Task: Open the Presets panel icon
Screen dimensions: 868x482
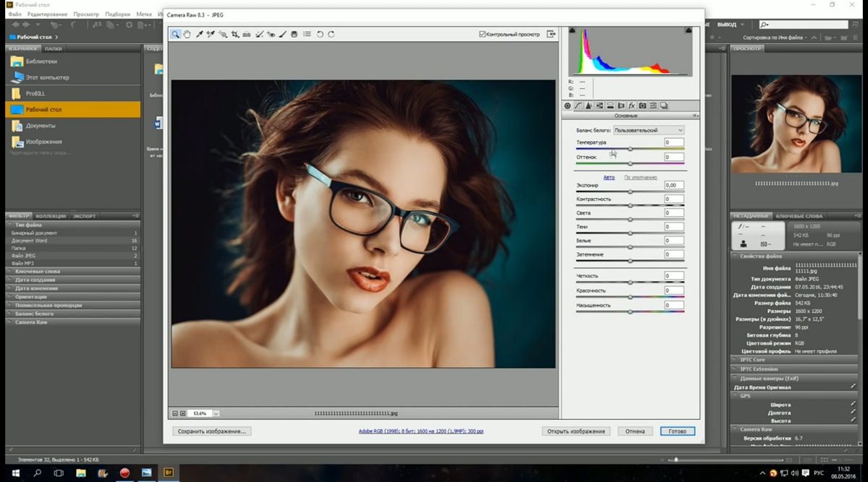Action: coord(653,106)
